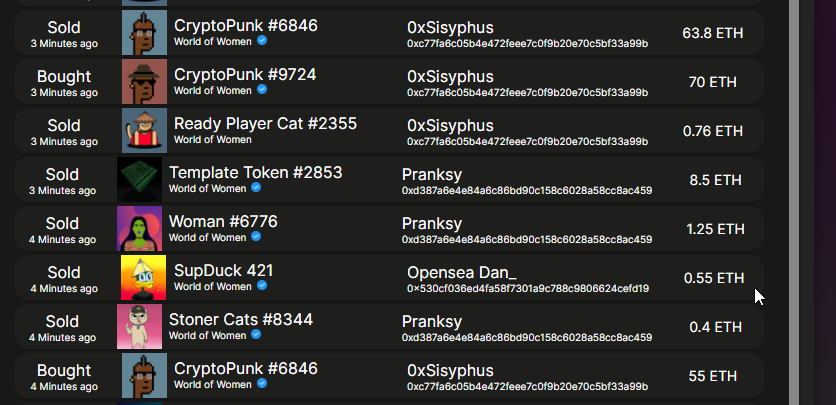This screenshot has height=405, width=836.
Task: Click the 0.4 ETH price
Action: (x=716, y=327)
